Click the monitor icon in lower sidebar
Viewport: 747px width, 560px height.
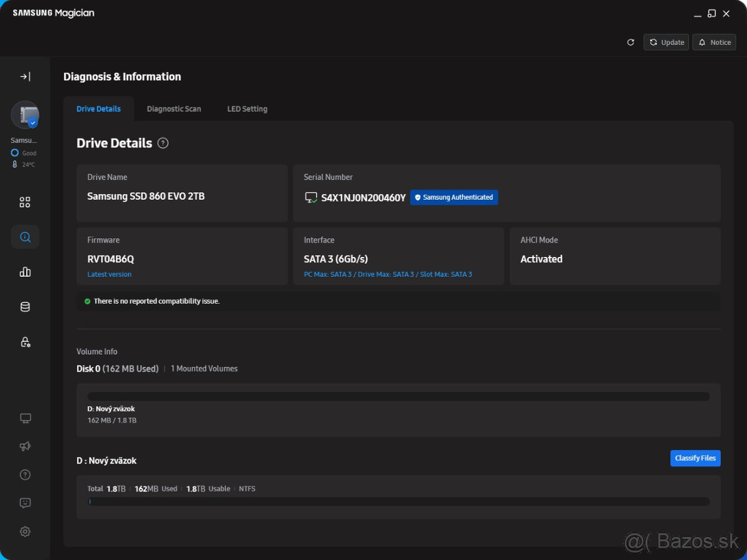pyautogui.click(x=25, y=418)
